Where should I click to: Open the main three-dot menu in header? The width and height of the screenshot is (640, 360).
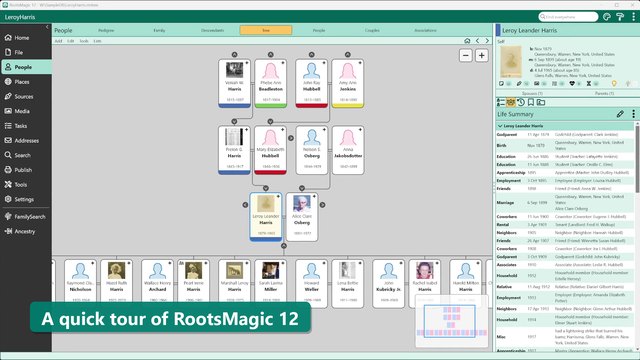coord(633,17)
